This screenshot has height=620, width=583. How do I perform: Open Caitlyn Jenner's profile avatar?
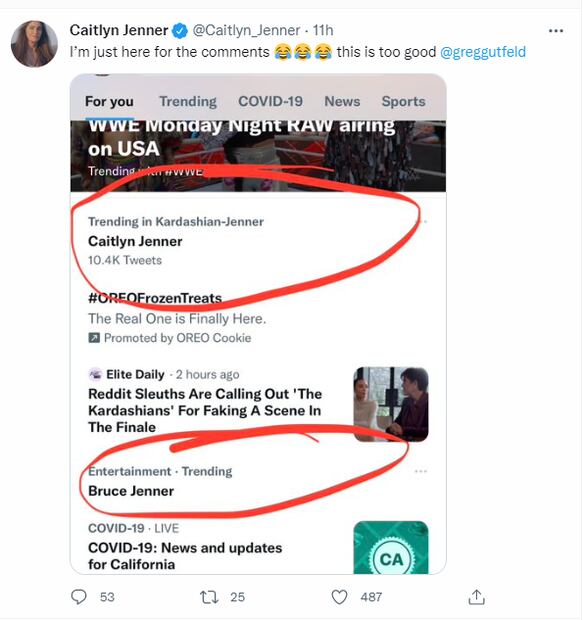(x=34, y=43)
